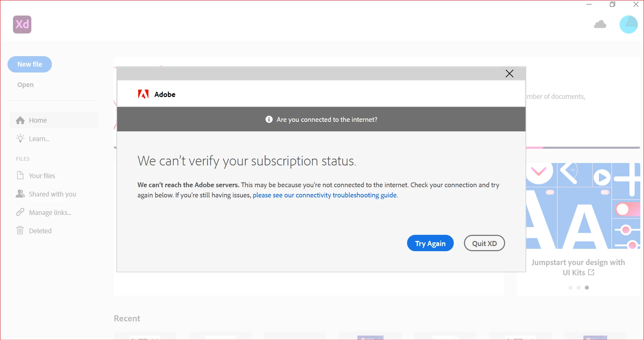644x340 pixels.
Task: Click the Learn lightbulb icon
Action: [20, 138]
